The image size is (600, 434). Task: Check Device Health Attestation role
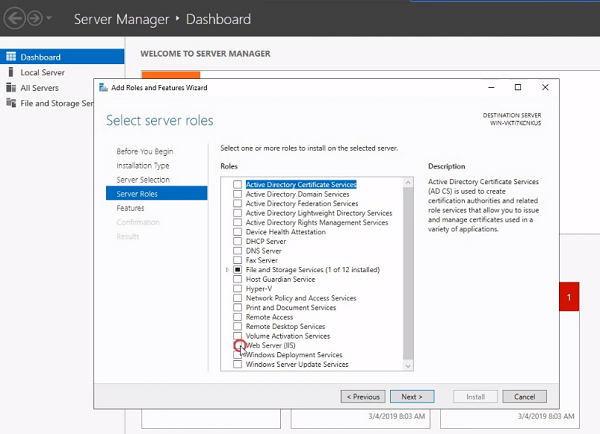click(x=237, y=232)
